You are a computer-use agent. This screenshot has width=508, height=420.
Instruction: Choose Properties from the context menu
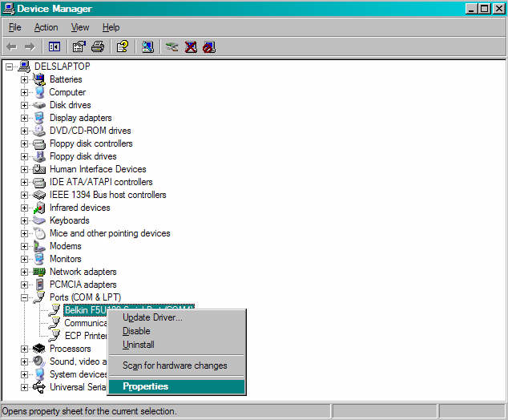pyautogui.click(x=146, y=386)
